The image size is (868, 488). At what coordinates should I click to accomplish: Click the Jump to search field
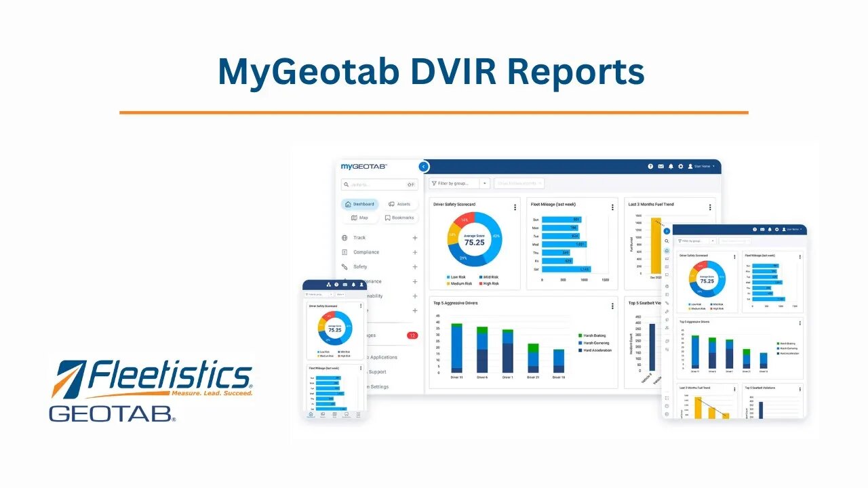[380, 184]
